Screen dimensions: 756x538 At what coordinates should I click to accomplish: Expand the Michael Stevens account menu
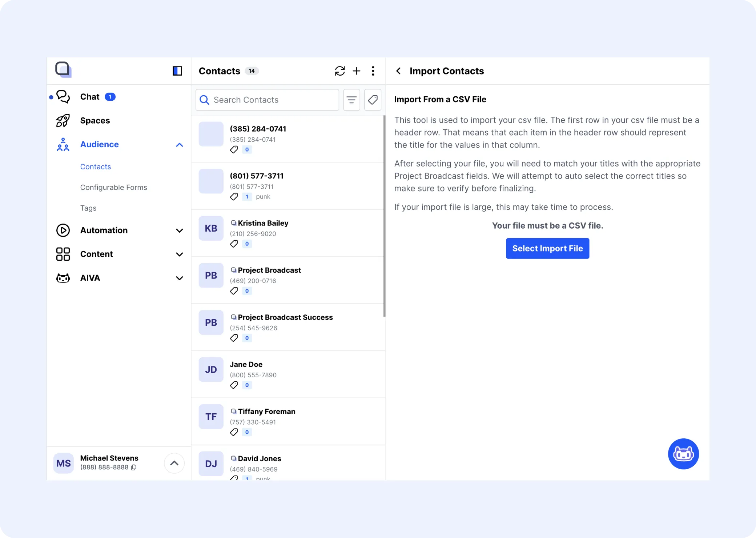pyautogui.click(x=174, y=463)
